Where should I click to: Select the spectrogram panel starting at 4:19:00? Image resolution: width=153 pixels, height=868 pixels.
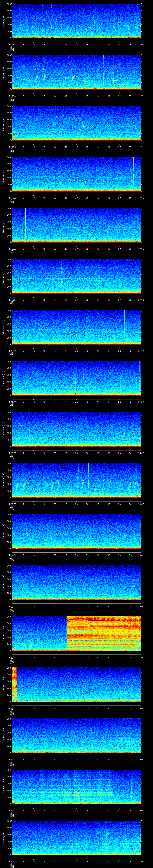[76, 276]
